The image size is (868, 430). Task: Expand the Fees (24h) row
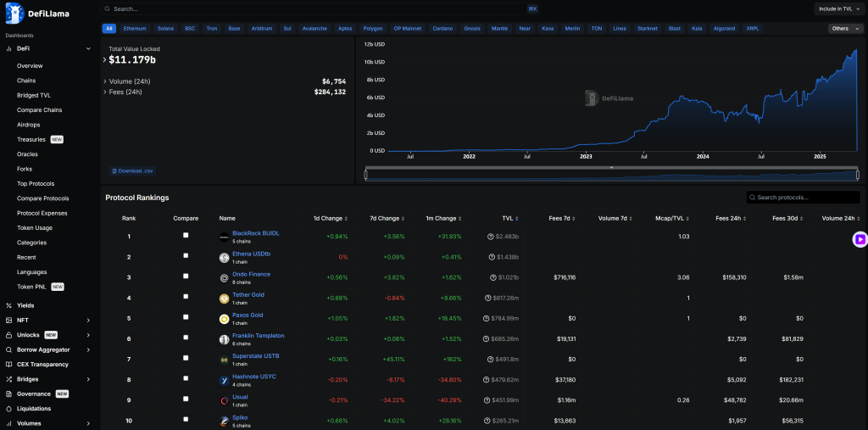click(x=104, y=92)
